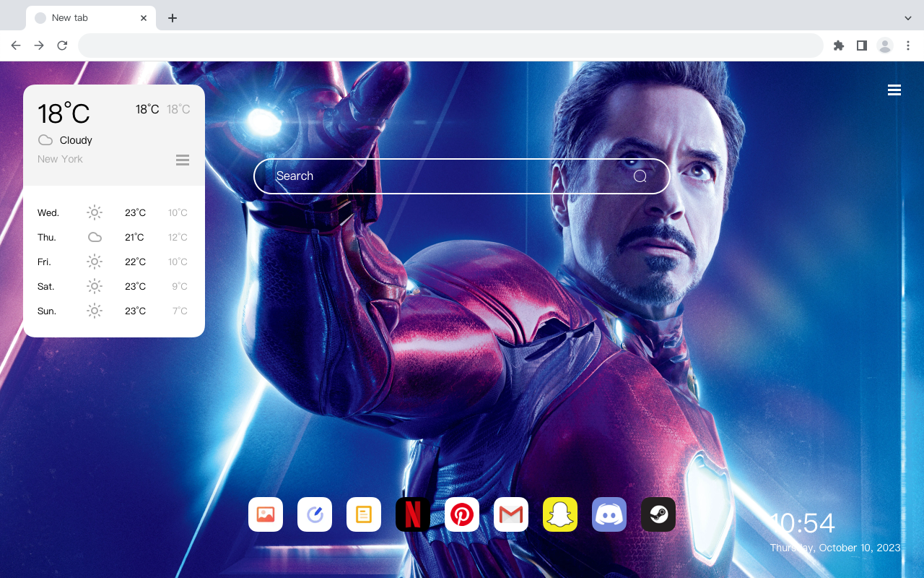Open the Snapchat shortcut icon
The height and width of the screenshot is (578, 924).
tap(560, 514)
